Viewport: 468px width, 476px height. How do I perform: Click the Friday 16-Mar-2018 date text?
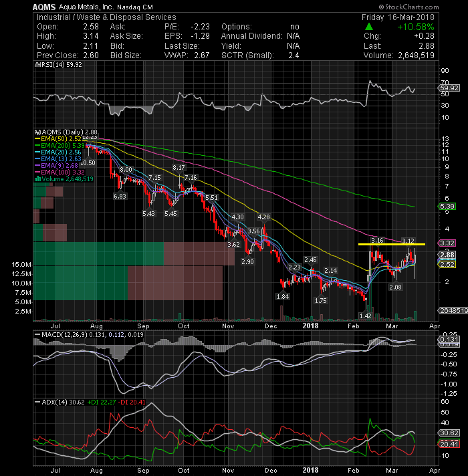[x=398, y=17]
